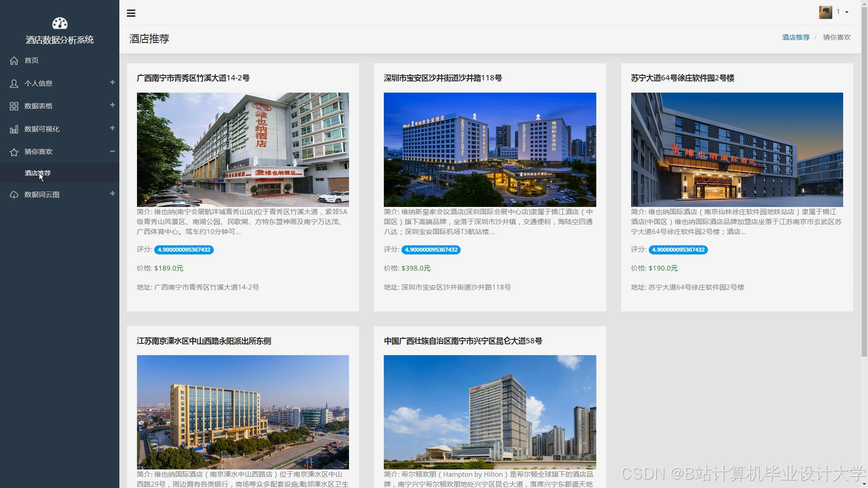
Task: Collapse the 猜你喜欢 menu section
Action: pos(112,152)
